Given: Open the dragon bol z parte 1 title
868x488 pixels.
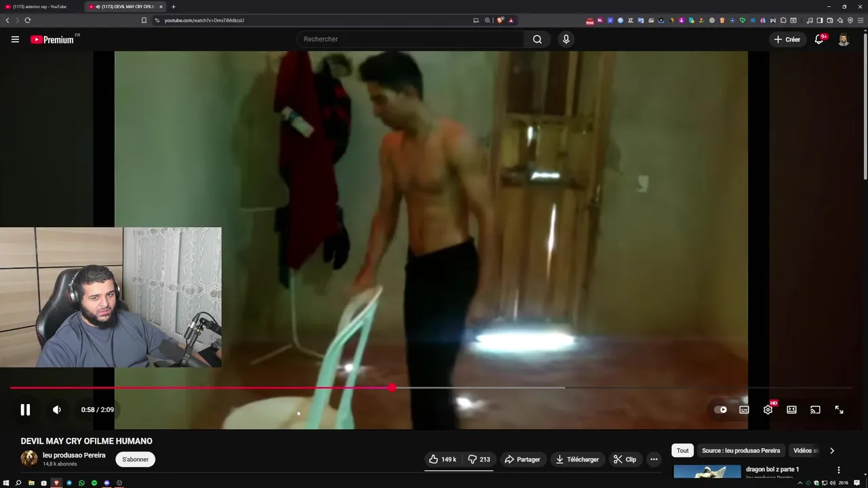Looking at the screenshot, I should pyautogui.click(x=772, y=469).
